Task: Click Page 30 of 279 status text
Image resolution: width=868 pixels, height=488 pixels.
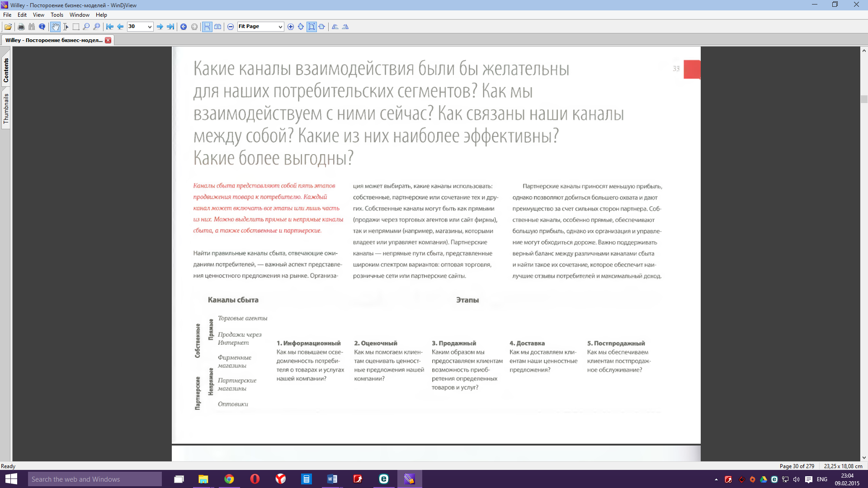Action: [x=797, y=466]
